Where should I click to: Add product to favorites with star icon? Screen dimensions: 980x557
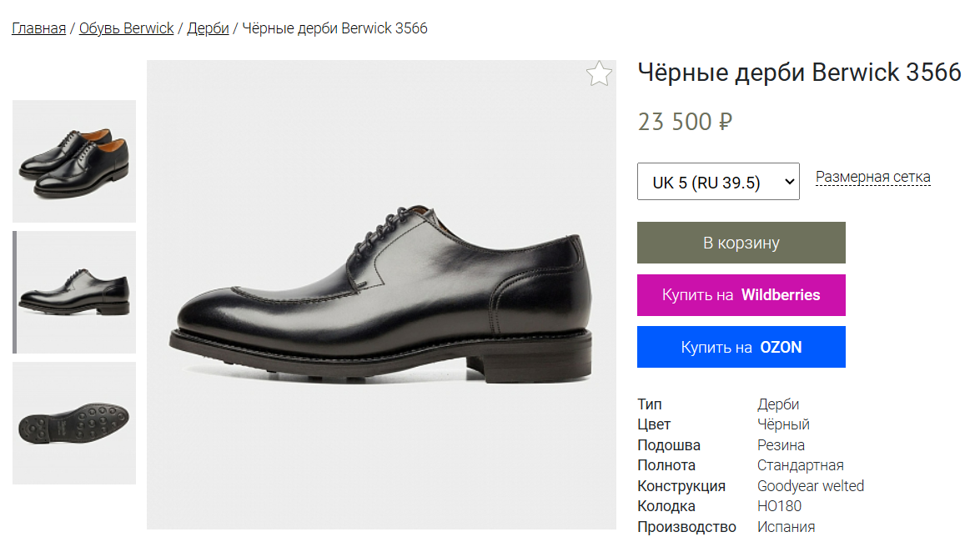(599, 73)
